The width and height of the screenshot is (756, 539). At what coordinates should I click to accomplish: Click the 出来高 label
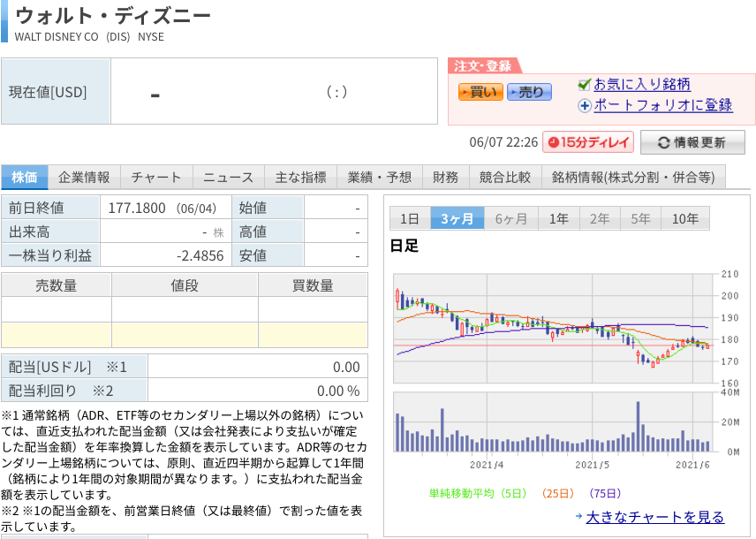[x=29, y=232]
